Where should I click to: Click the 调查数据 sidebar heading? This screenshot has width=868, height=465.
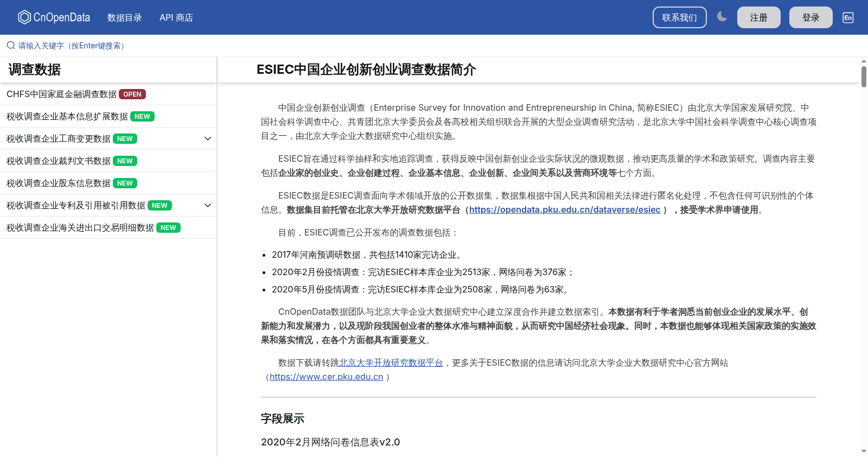[34, 69]
